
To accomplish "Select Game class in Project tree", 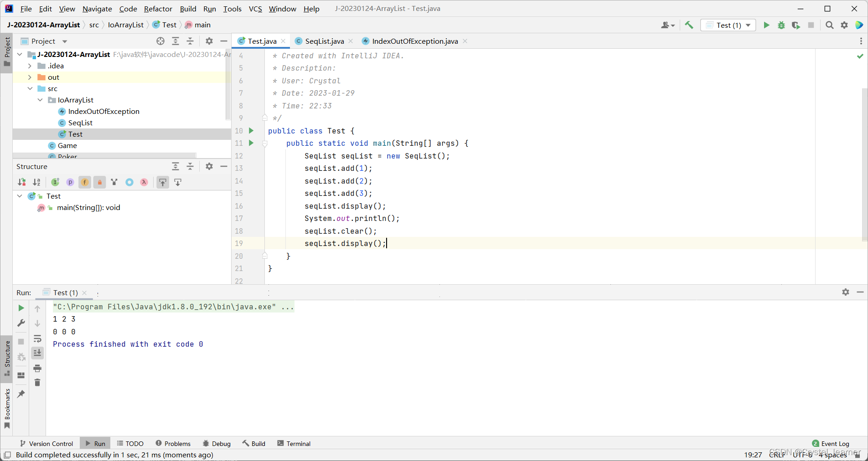I will pos(67,146).
